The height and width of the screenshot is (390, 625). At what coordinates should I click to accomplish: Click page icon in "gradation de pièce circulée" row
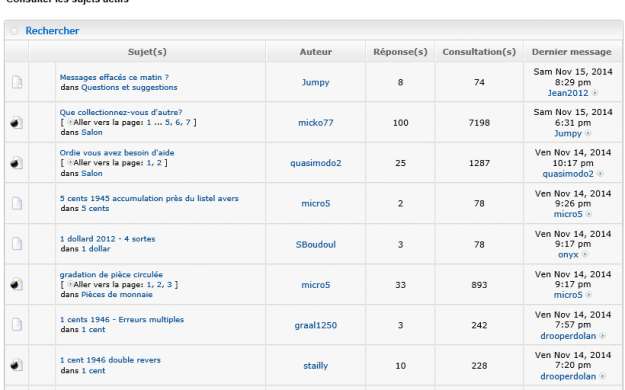(x=70, y=284)
